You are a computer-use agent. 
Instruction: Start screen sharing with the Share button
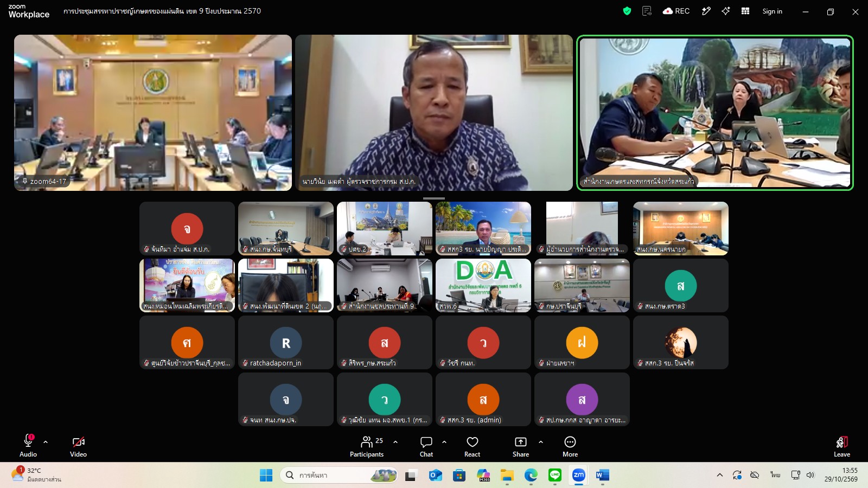coord(521,446)
